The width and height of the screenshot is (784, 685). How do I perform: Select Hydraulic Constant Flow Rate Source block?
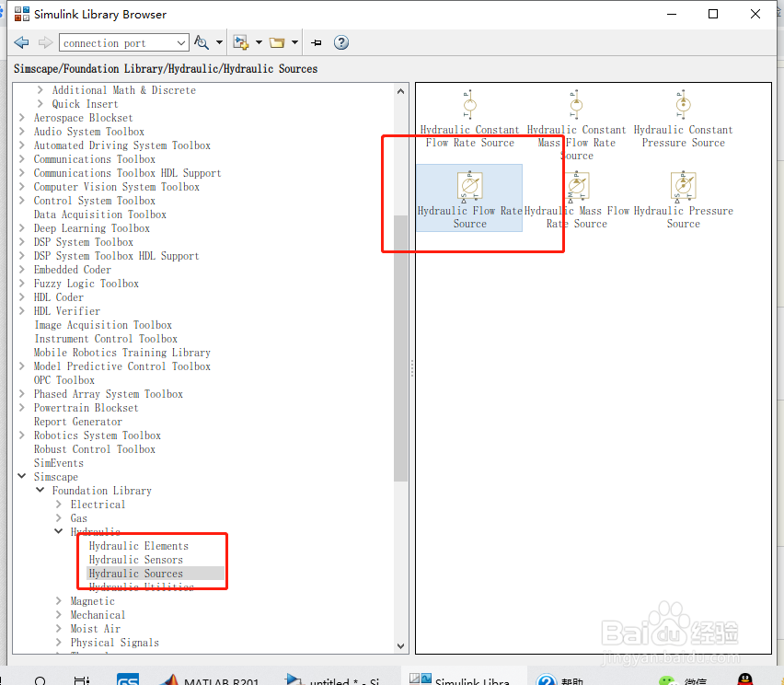469,119
